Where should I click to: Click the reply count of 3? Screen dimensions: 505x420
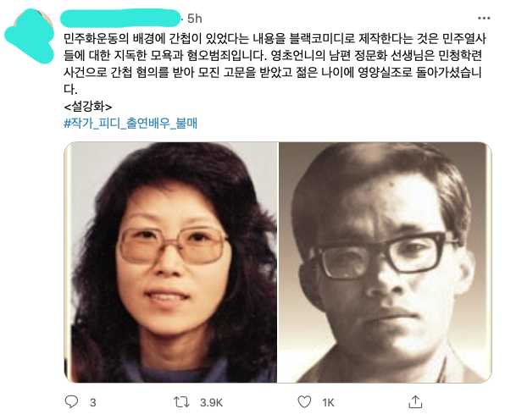pos(92,402)
